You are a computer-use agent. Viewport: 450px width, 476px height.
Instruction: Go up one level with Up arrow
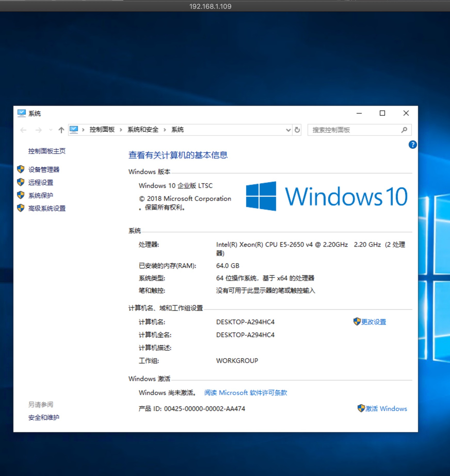coord(61,130)
